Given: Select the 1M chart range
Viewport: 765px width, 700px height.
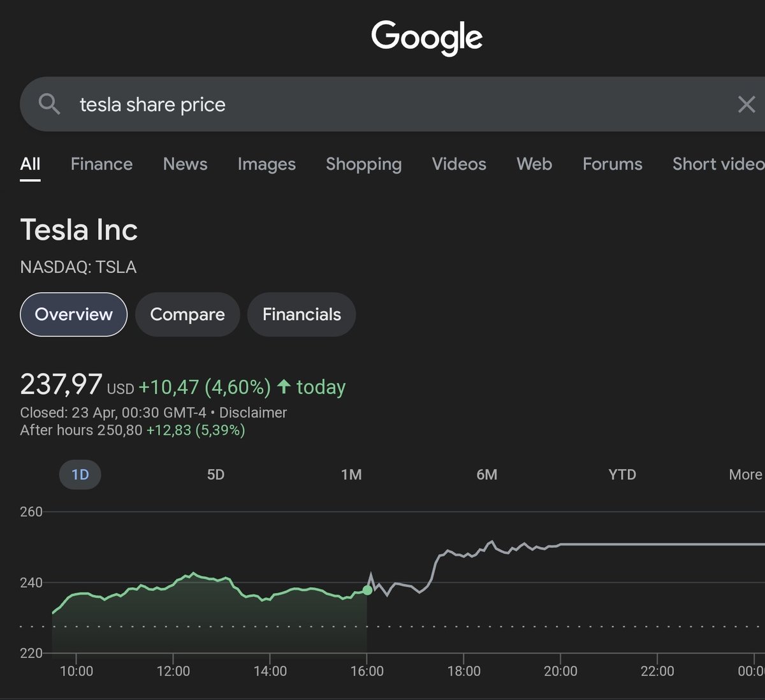Looking at the screenshot, I should click(x=351, y=474).
